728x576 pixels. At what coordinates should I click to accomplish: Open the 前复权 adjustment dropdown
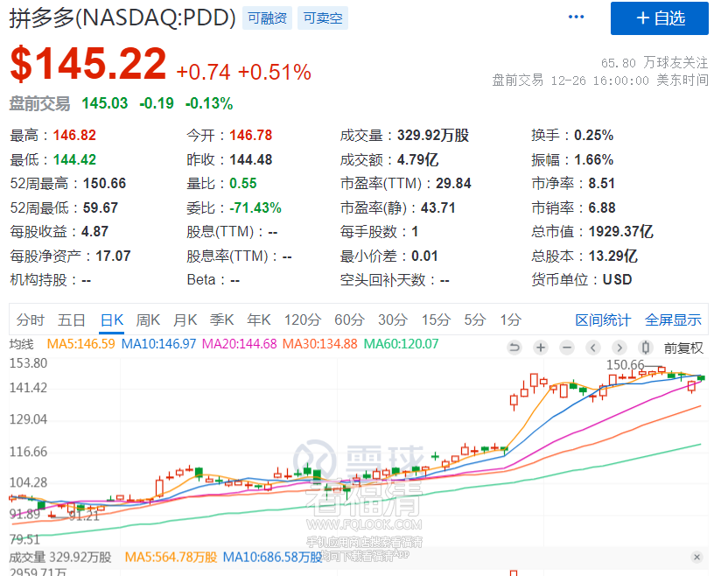pos(683,348)
